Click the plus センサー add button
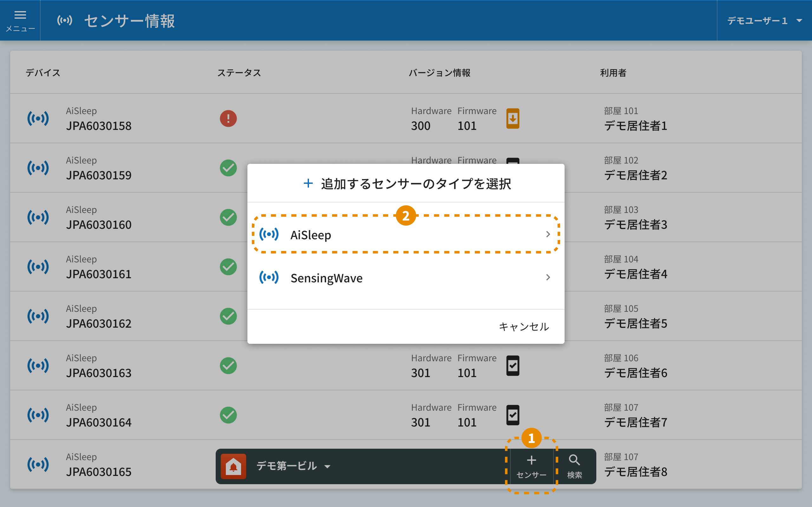812x507 pixels. coord(531,466)
